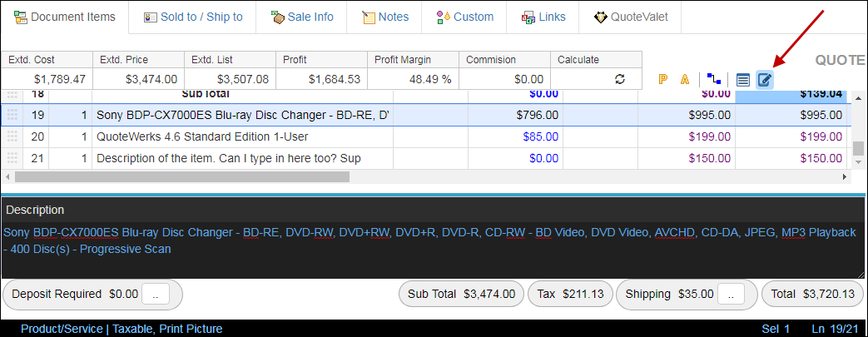
Task: Select the Sony BDP-CX7000ES Blu-ray row description
Action: [242, 115]
